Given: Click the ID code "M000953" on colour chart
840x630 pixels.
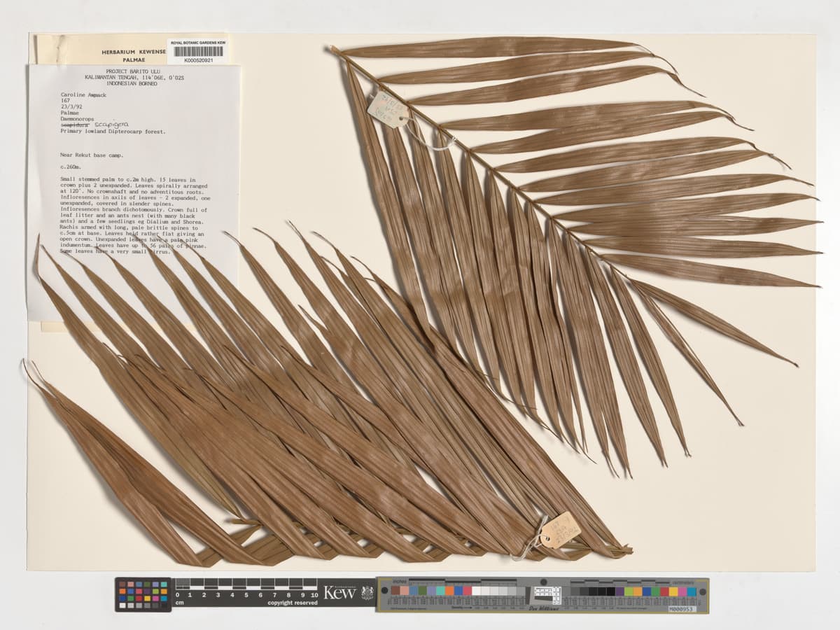Looking at the screenshot, I should [x=682, y=609].
